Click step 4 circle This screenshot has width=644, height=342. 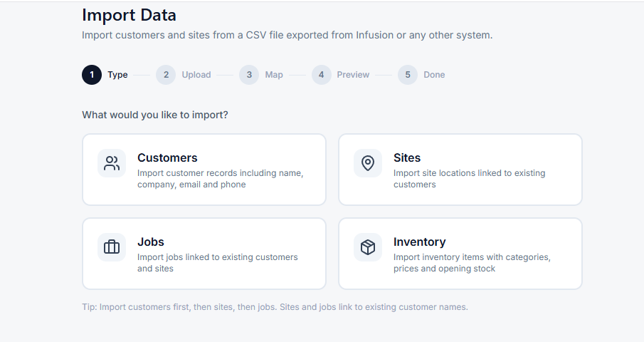click(x=321, y=75)
